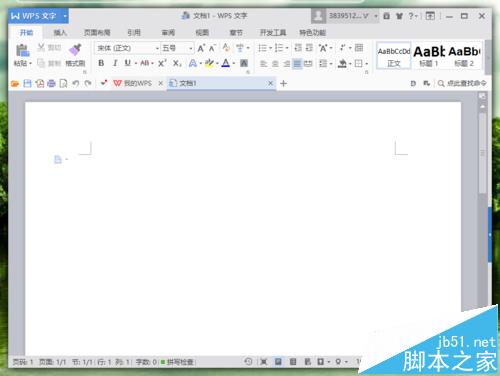Align text right
This screenshot has height=376, width=500.
coord(286,63)
